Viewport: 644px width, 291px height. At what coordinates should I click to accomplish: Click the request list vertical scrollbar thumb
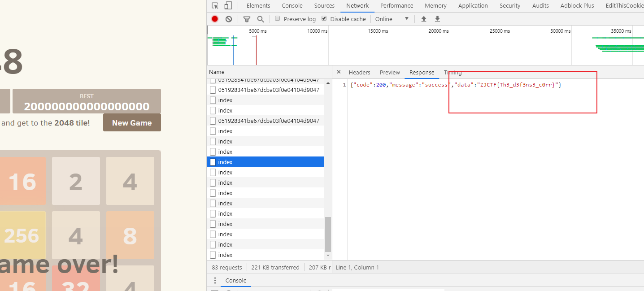pyautogui.click(x=328, y=235)
